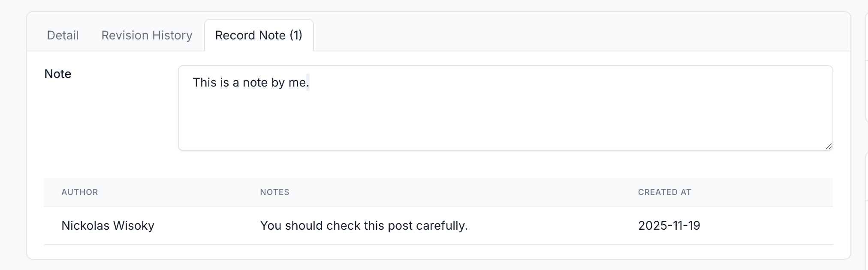Click the word 'note' in the Note textarea
Screen dimensions: 868x270
click(x=255, y=82)
